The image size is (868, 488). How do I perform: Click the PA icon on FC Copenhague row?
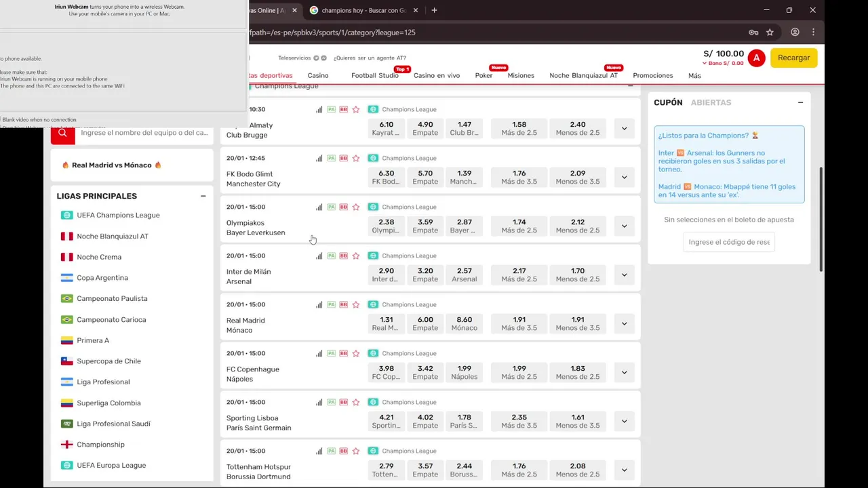click(332, 354)
